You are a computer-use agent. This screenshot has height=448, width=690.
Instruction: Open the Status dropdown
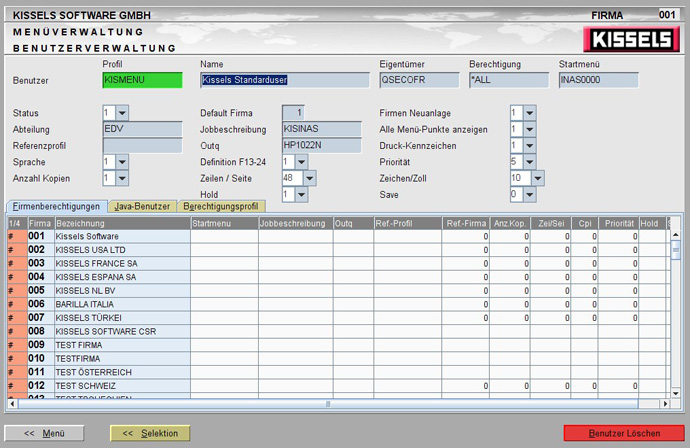(122, 113)
